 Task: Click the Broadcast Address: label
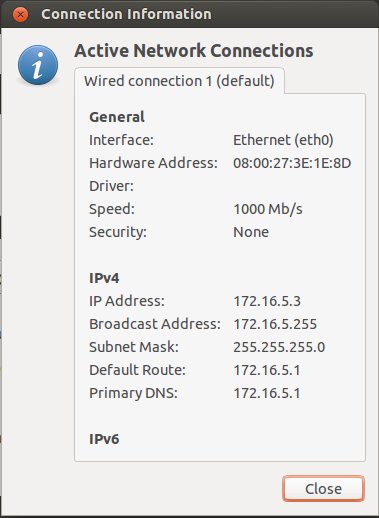155,324
